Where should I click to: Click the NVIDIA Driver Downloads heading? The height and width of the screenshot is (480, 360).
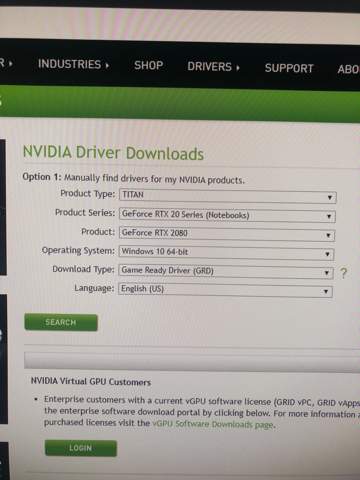[113, 153]
